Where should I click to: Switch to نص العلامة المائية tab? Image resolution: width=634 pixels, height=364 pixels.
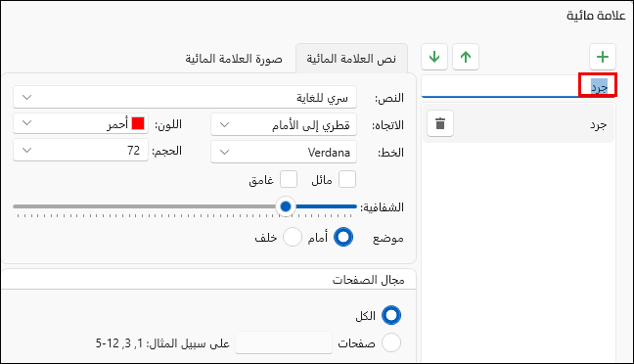[351, 59]
